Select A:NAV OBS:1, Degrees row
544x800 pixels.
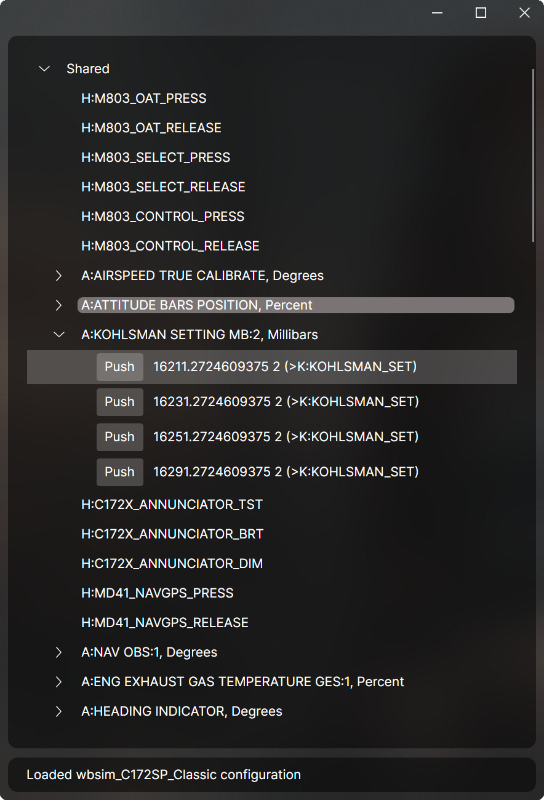click(149, 652)
